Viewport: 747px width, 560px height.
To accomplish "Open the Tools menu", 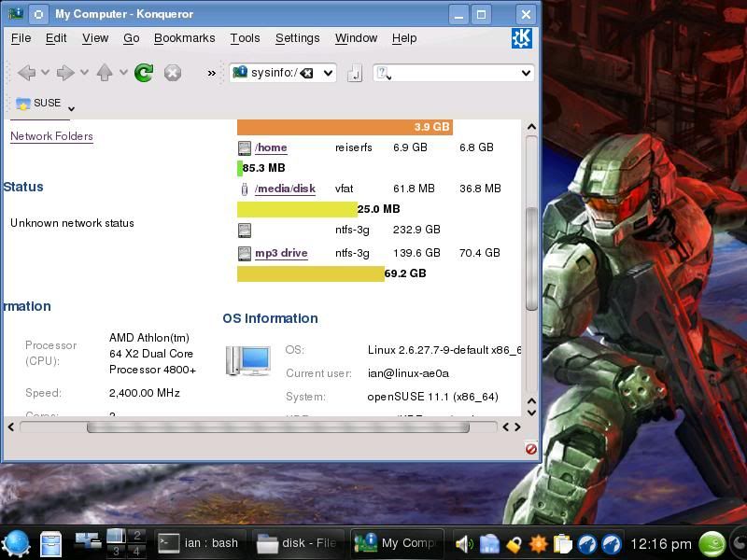I will coord(245,38).
